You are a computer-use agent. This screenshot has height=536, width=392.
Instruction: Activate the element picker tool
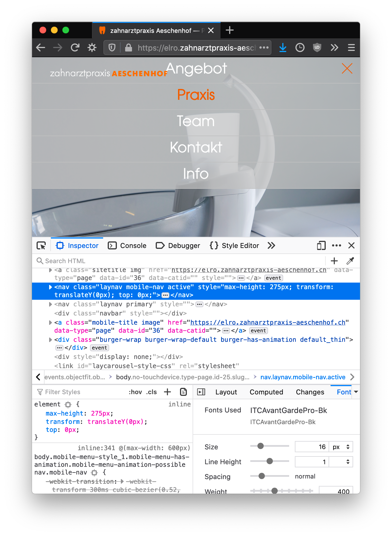point(41,246)
